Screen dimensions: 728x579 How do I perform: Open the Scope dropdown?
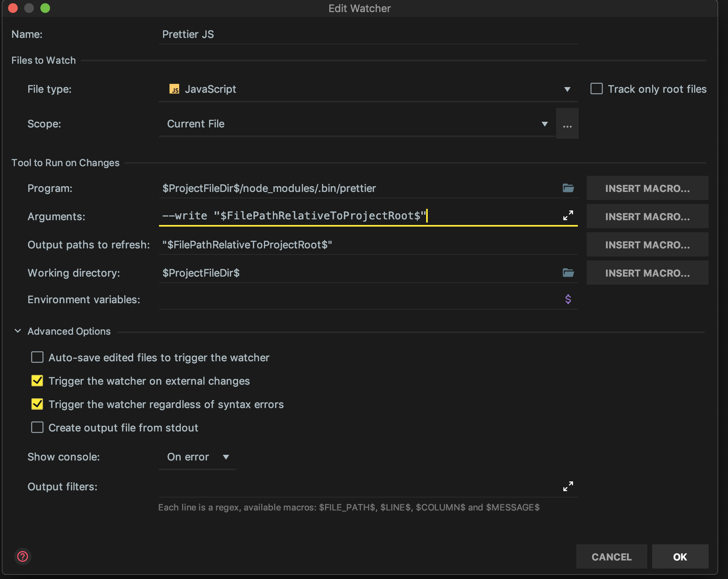tap(545, 124)
